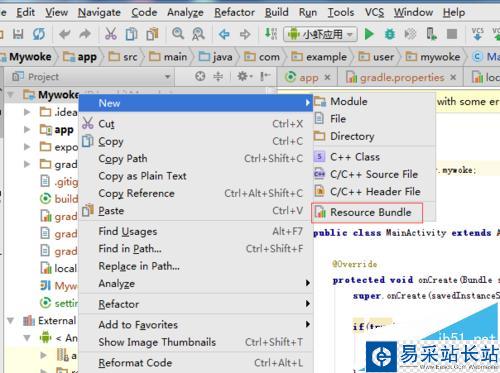Open the VCS menu
Viewport: 500px width, 373px height.
[x=374, y=12]
